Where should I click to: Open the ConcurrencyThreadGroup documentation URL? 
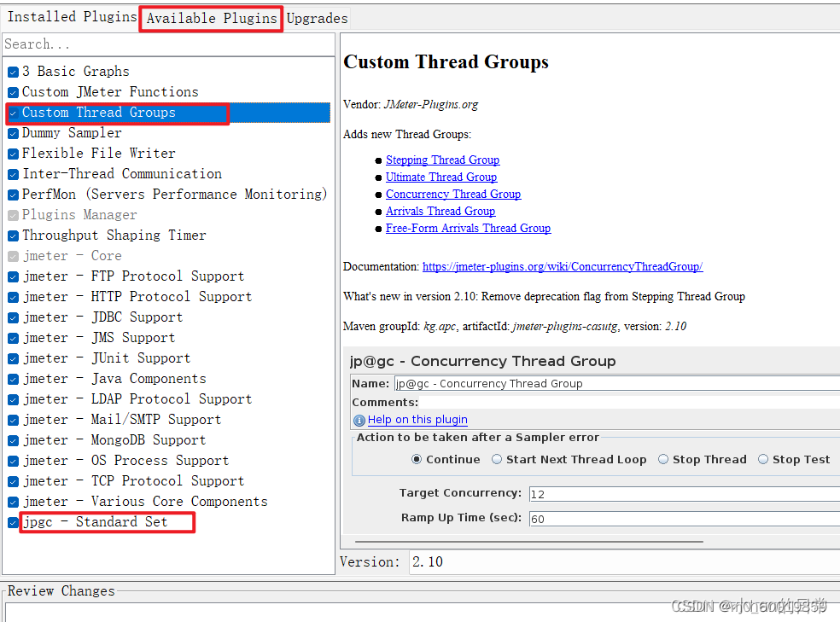pyautogui.click(x=563, y=266)
